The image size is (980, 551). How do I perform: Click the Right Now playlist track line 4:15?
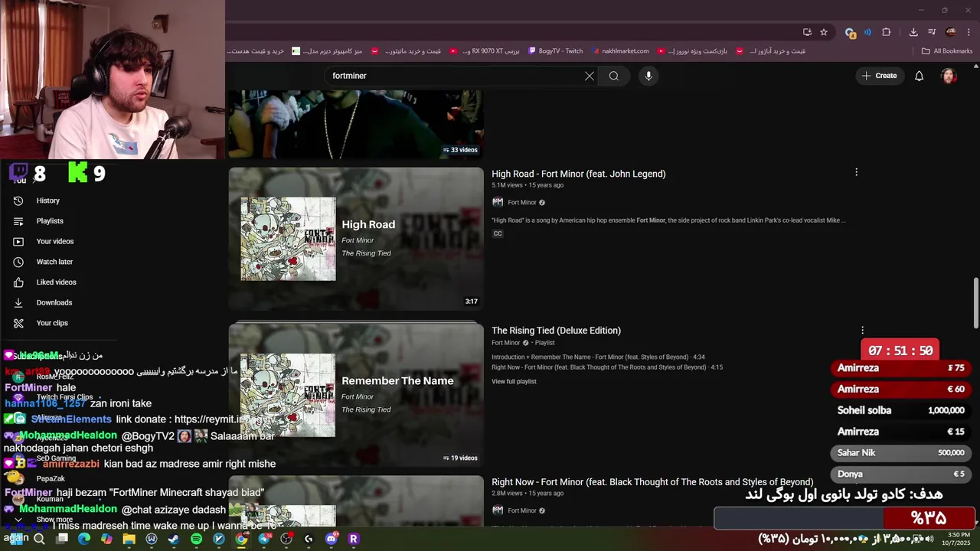607,367
